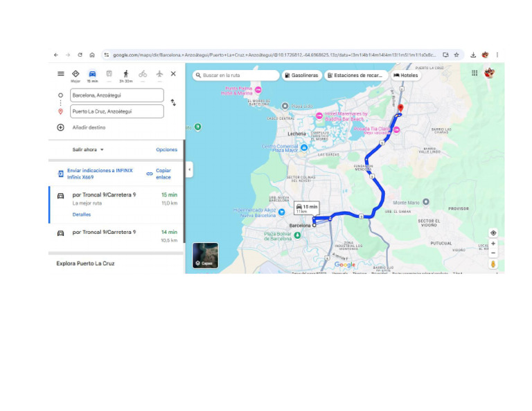The height and width of the screenshot is (411, 532).
Task: Open the browser home page icon
Action: click(92, 55)
